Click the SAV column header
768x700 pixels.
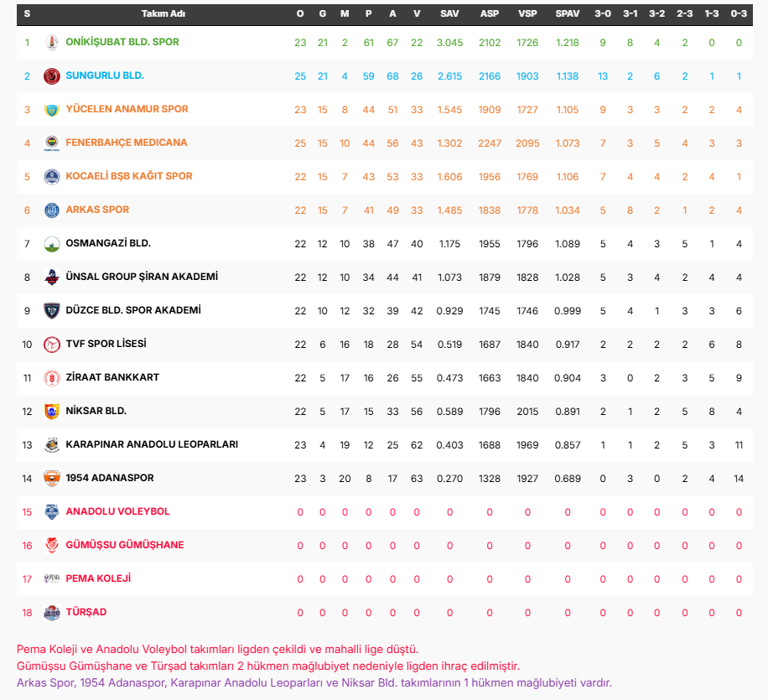pos(449,14)
